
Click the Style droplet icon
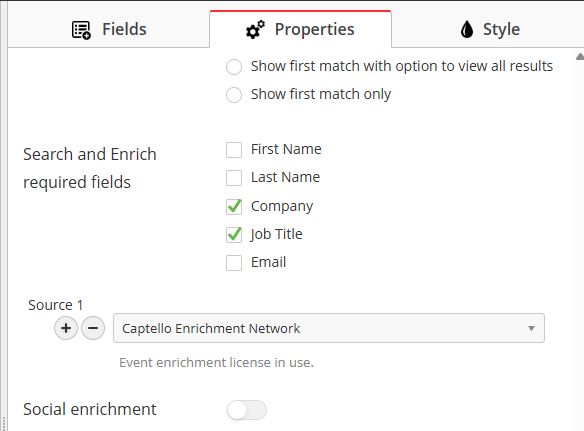coord(467,29)
